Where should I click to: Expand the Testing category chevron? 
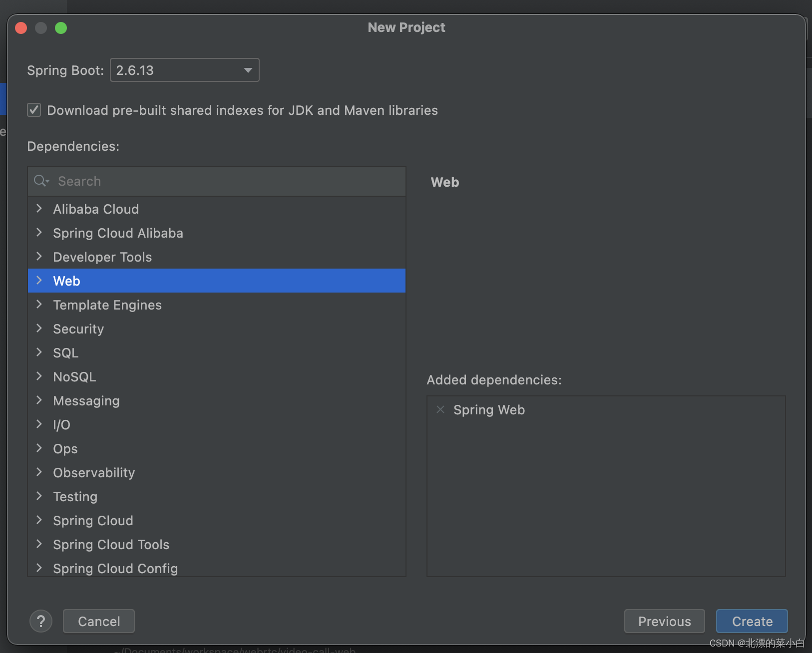pyautogui.click(x=39, y=496)
